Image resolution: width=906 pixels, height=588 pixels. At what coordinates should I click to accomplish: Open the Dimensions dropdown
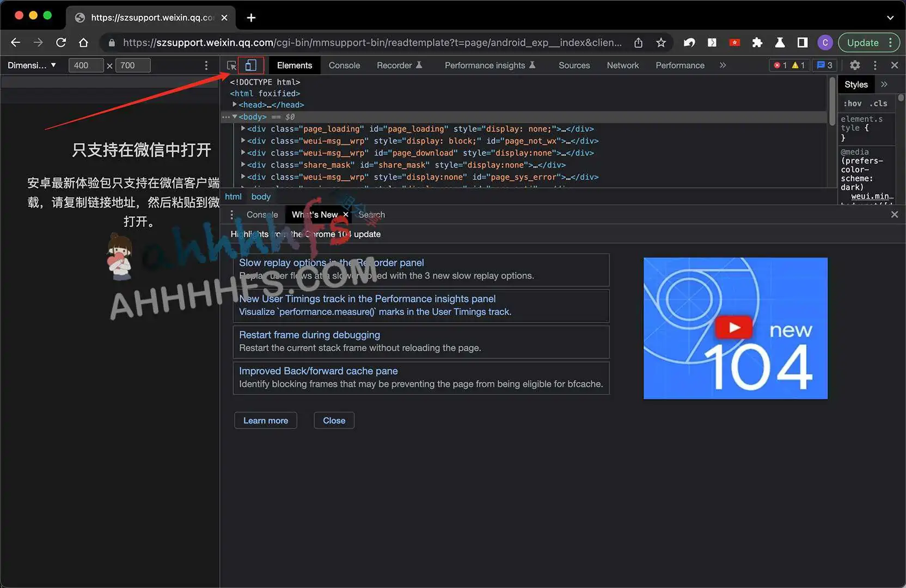32,65
